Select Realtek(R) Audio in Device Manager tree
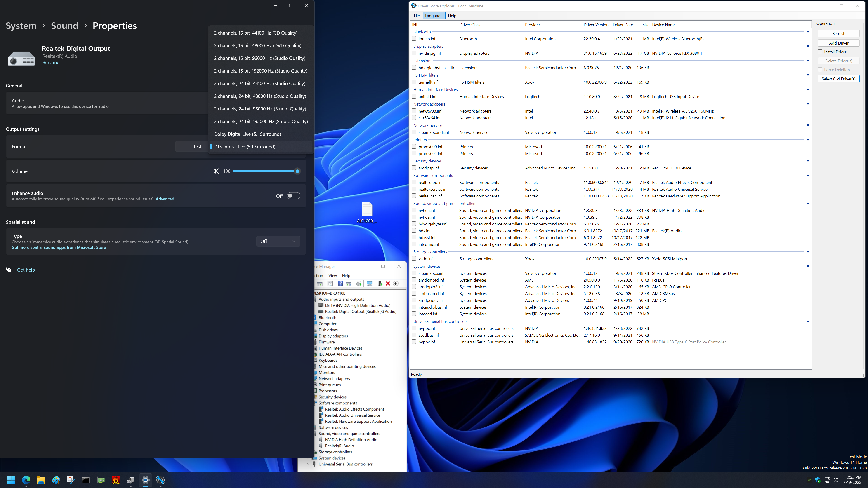This screenshot has height=488, width=868. click(339, 446)
